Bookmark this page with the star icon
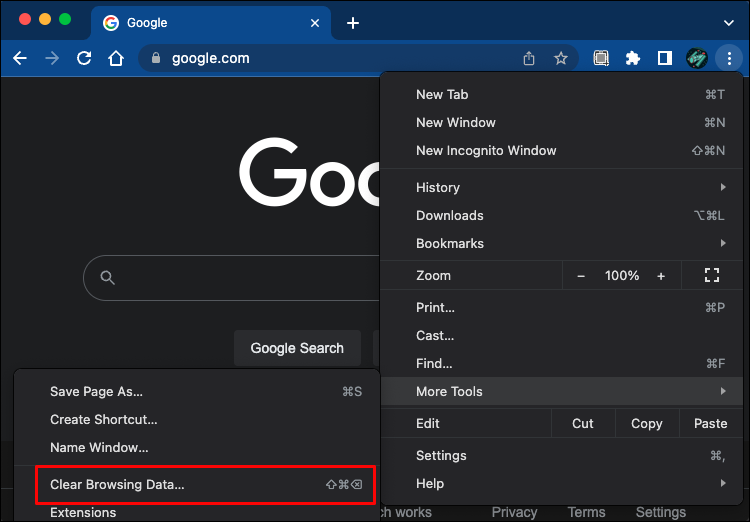750x522 pixels. coord(561,59)
